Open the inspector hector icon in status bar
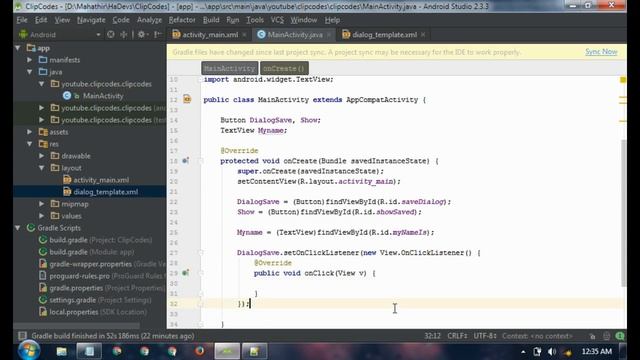The image size is (640, 360). point(606,336)
